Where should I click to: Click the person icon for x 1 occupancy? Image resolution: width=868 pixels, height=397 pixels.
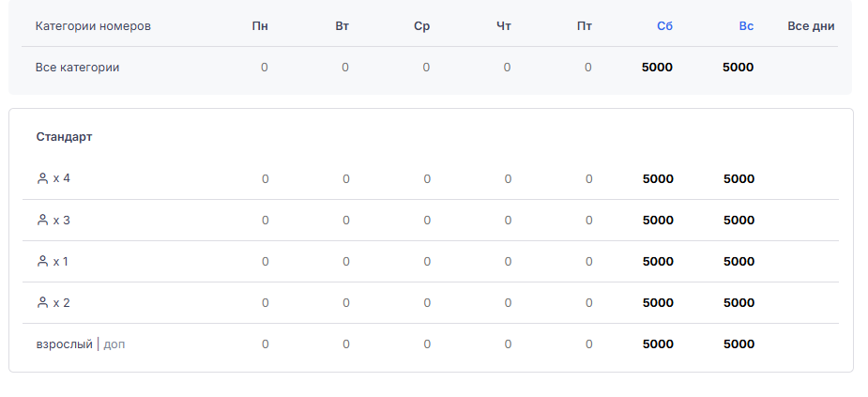click(42, 261)
